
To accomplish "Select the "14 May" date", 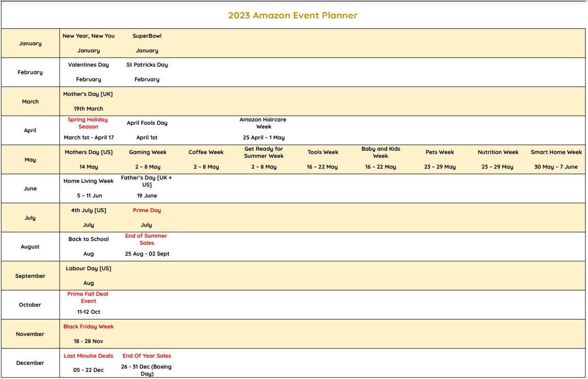I will pyautogui.click(x=88, y=167).
